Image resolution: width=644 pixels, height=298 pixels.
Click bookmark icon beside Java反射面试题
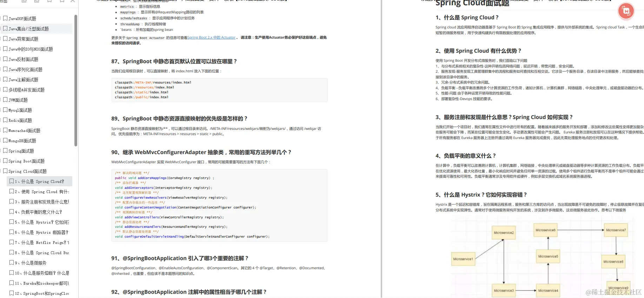point(5,59)
